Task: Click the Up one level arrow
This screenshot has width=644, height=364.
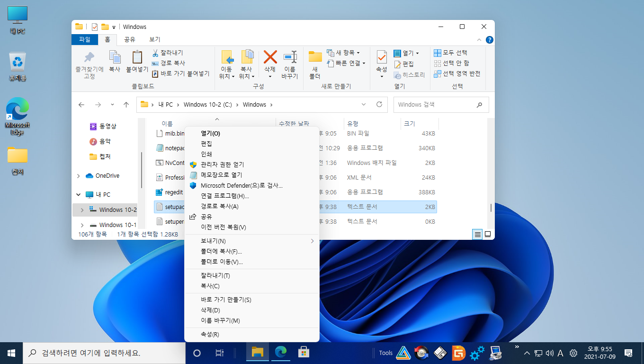Action: (x=126, y=104)
